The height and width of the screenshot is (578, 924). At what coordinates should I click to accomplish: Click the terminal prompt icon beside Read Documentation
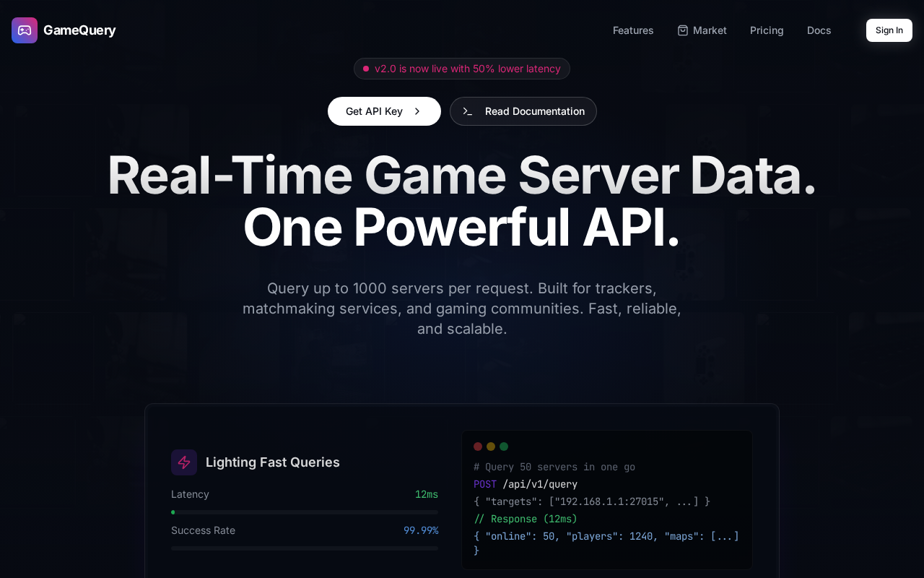coord(468,111)
